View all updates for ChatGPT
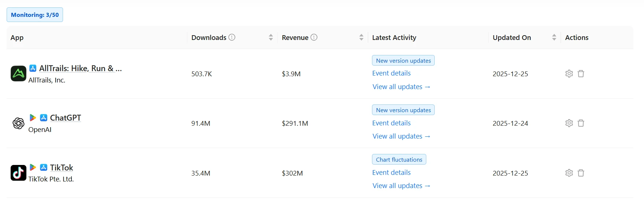The height and width of the screenshot is (206, 644). coord(401,136)
